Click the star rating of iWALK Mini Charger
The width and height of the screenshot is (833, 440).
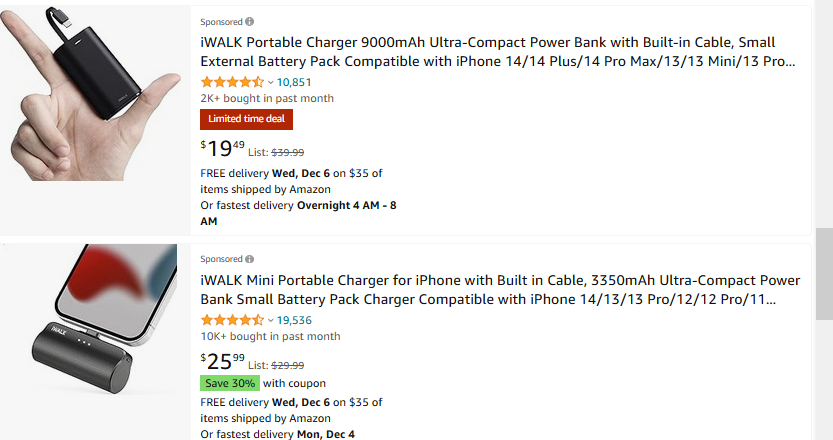click(232, 320)
